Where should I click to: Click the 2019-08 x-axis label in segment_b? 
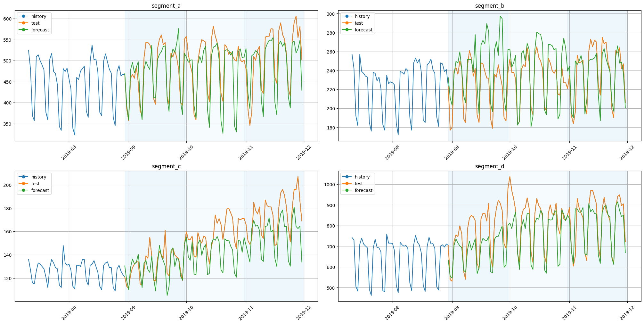392,152
